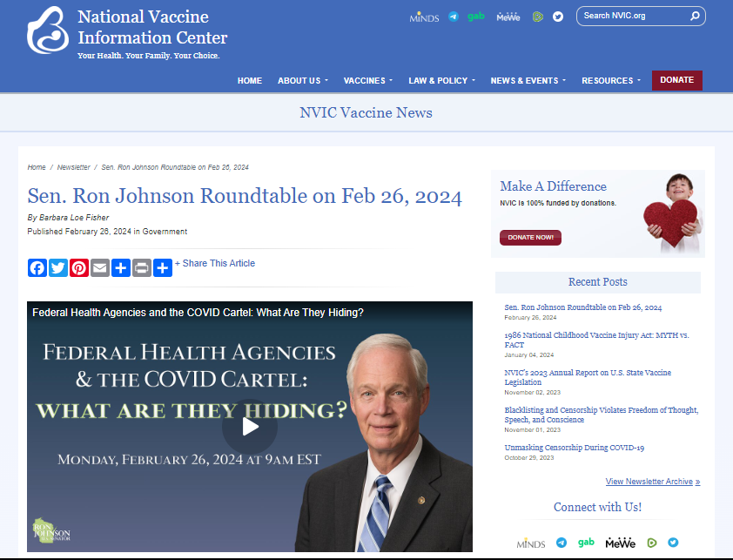
Task: Open Gab under Connect with Us
Action: 586,543
